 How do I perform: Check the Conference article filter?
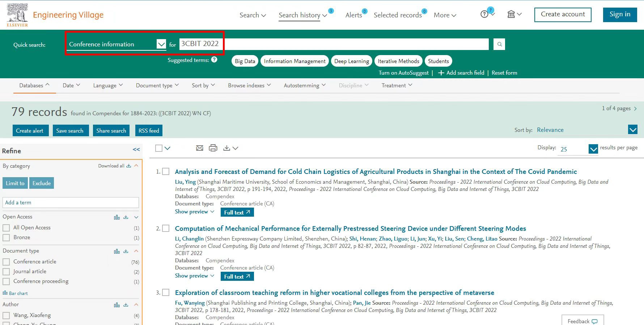6,262
